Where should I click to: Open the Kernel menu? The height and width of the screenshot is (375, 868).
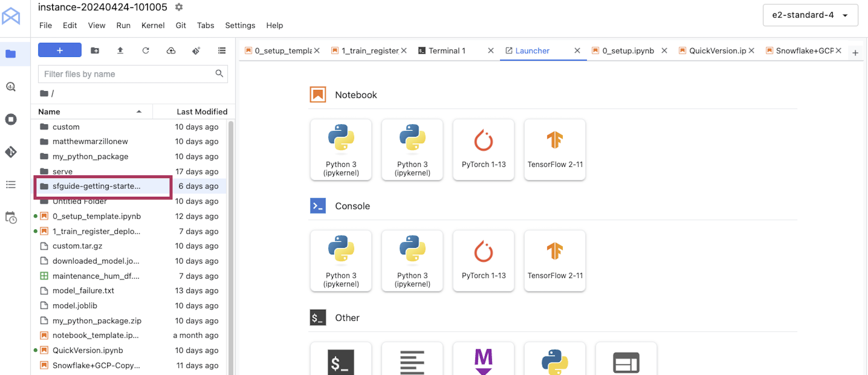(x=153, y=25)
